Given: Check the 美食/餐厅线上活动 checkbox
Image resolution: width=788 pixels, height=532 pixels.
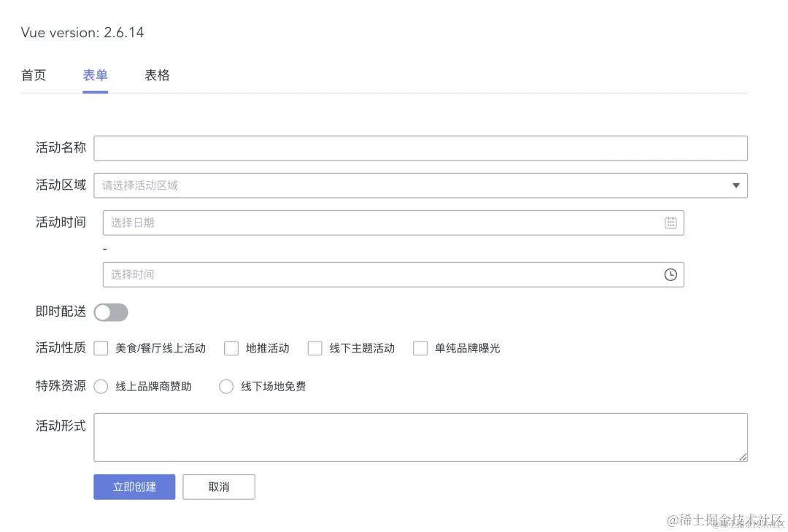Looking at the screenshot, I should click(x=101, y=348).
